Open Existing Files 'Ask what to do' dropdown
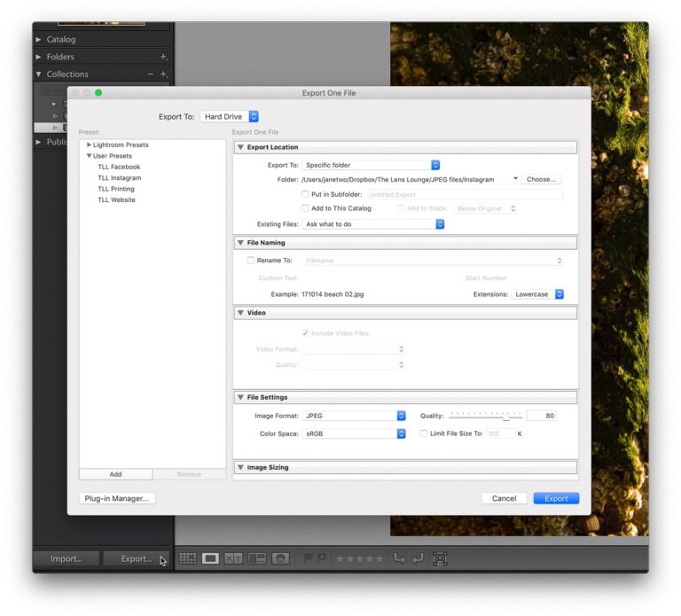This screenshot has height=616, width=681. point(373,224)
